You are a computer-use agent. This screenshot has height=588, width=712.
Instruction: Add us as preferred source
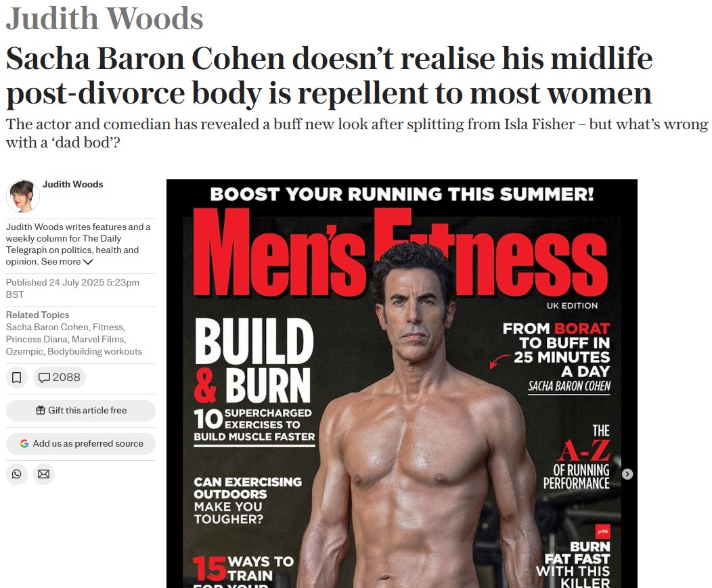coord(81,444)
